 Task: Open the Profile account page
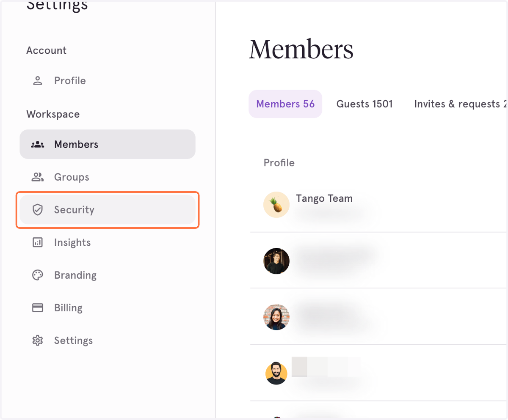pyautogui.click(x=108, y=80)
